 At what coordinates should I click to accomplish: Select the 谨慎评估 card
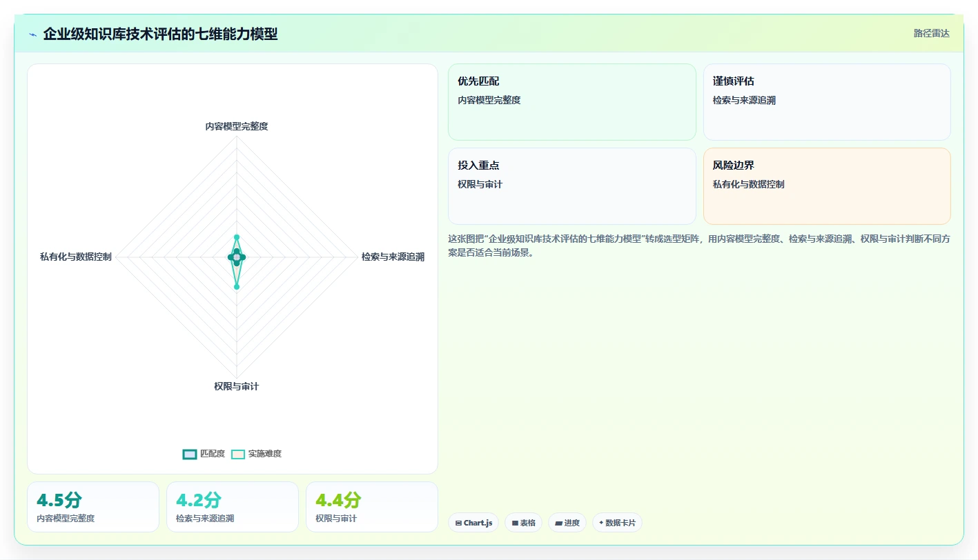click(x=827, y=102)
